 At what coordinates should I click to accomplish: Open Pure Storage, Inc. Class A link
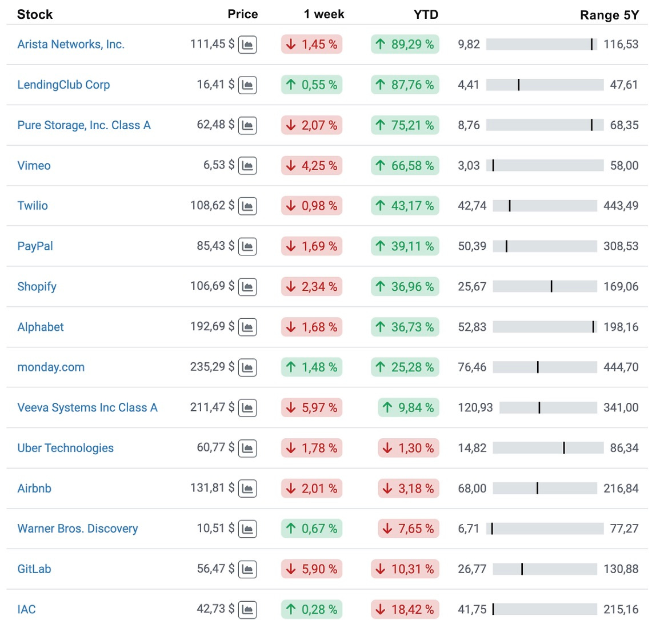(84, 125)
